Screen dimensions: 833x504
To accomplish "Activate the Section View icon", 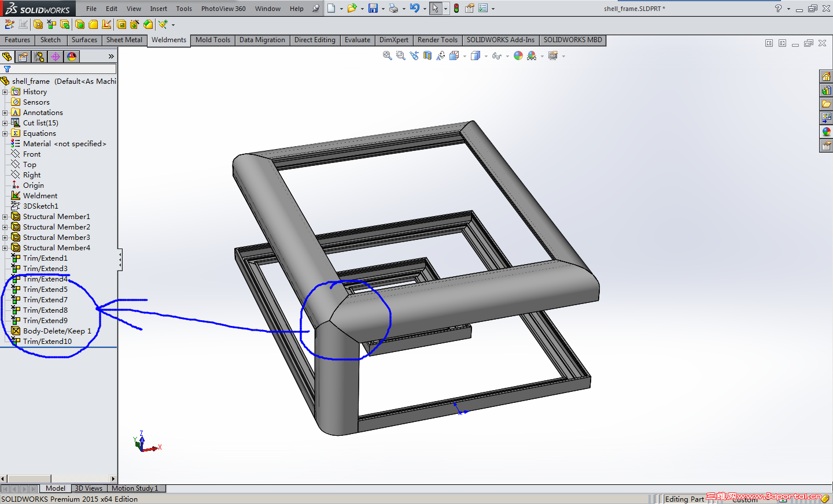I will point(427,55).
